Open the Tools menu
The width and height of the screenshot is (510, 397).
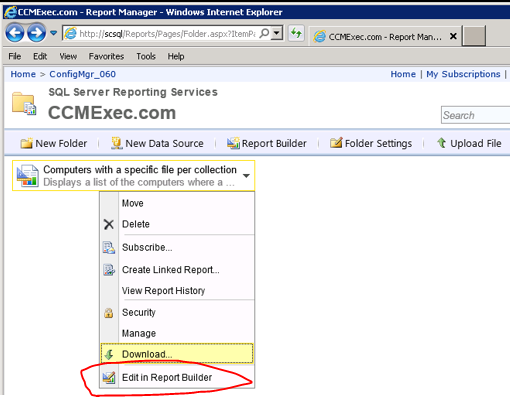coord(146,56)
